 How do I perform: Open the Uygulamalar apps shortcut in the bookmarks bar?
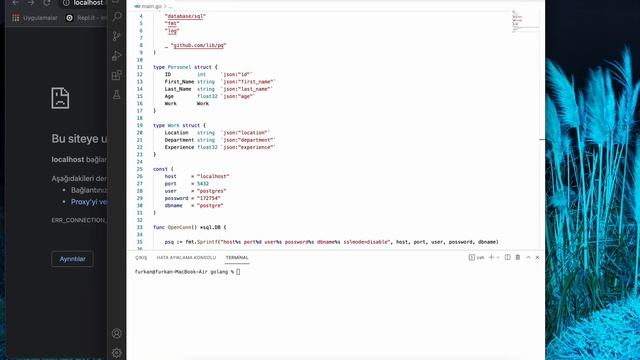pyautogui.click(x=35, y=18)
